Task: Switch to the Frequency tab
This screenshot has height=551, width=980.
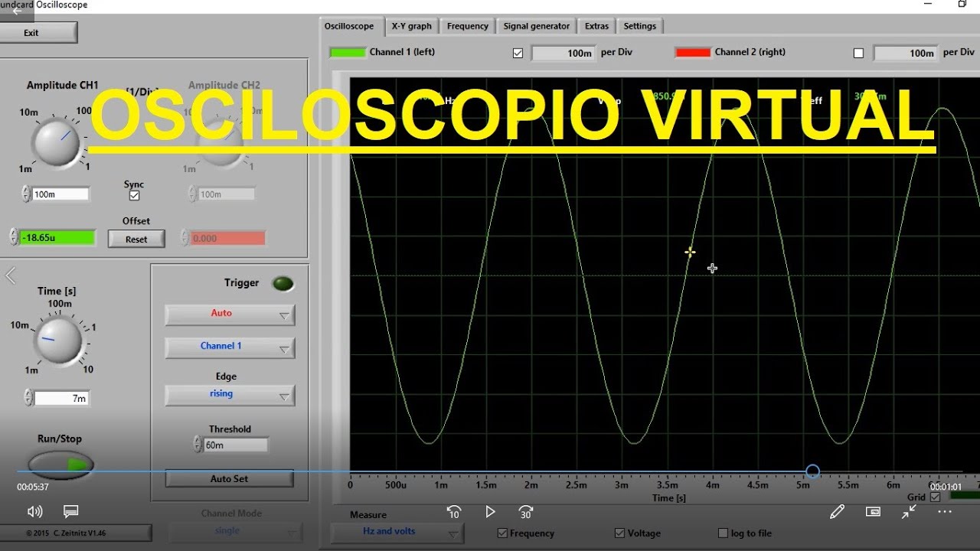Action: click(468, 26)
